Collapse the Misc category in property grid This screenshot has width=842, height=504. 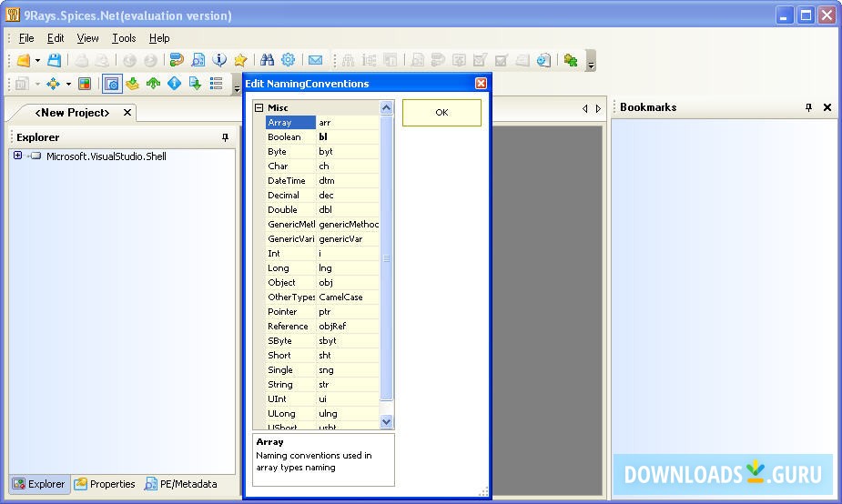point(259,108)
